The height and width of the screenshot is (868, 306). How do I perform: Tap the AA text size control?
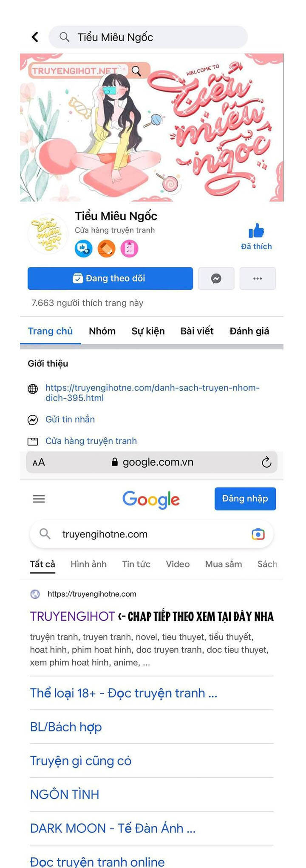(x=39, y=463)
